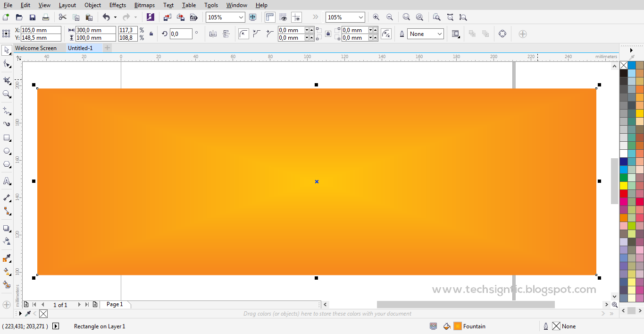Toggle the lock ratio button on property bar
The width and height of the screenshot is (644, 334).
[151, 34]
